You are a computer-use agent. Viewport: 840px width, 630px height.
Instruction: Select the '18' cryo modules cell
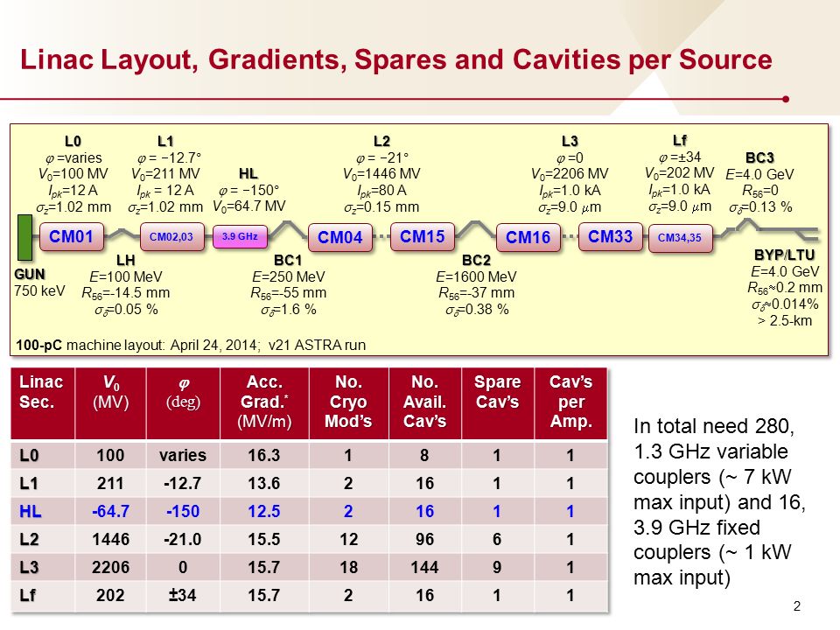tap(349, 567)
